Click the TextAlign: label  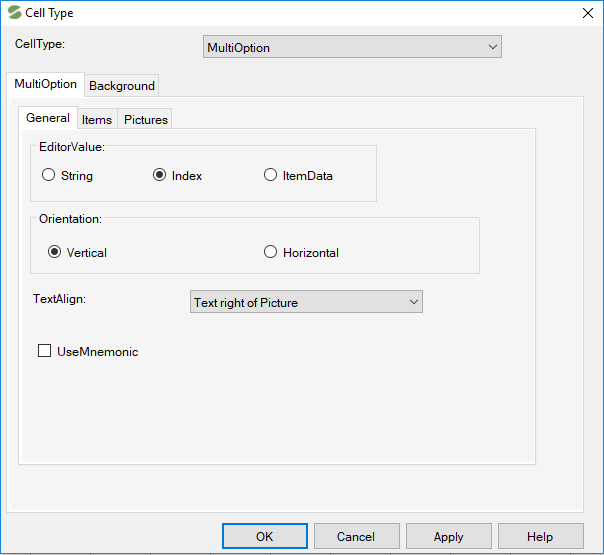pyautogui.click(x=59, y=299)
